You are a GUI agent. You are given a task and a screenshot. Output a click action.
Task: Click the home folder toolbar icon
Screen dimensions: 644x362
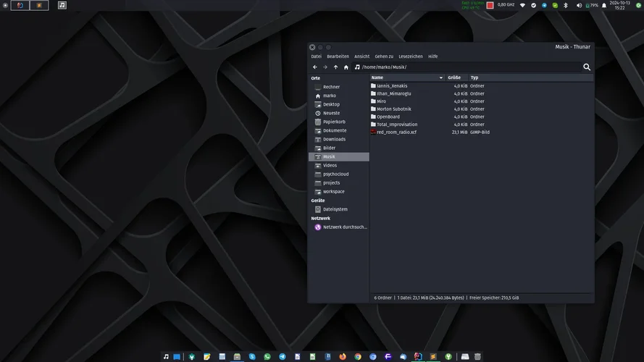click(346, 67)
